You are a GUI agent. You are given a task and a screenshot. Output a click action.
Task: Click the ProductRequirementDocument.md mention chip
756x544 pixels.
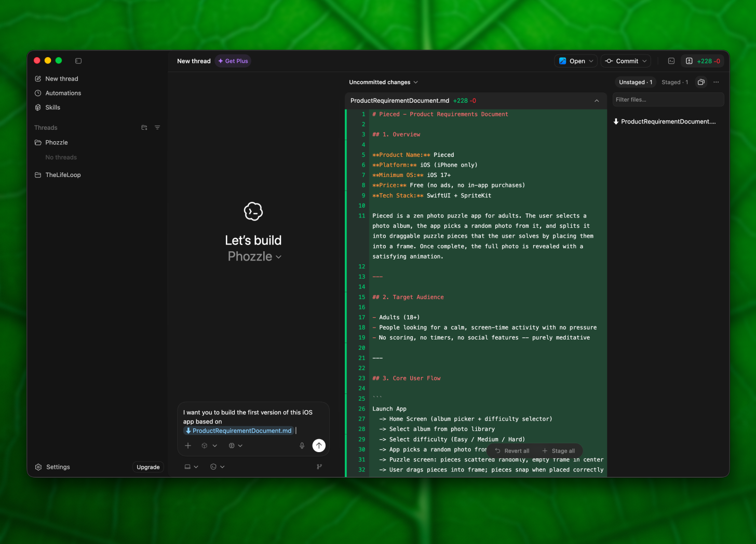click(238, 431)
